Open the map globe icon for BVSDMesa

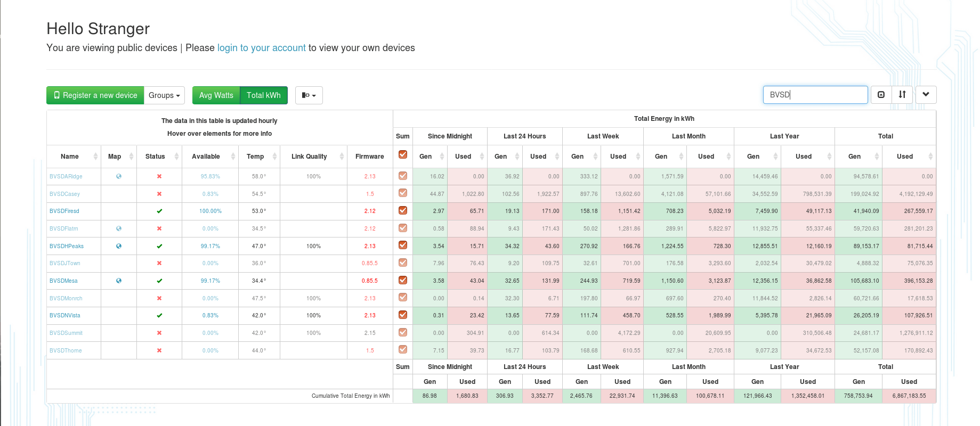(x=119, y=281)
